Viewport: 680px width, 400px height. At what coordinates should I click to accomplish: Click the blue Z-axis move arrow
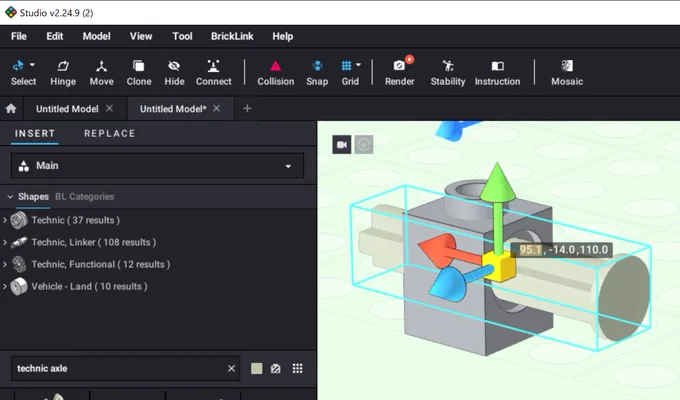coord(451,283)
